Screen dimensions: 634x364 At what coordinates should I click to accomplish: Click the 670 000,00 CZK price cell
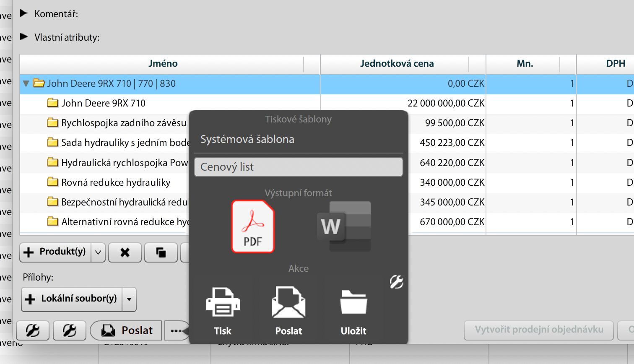pos(452,222)
